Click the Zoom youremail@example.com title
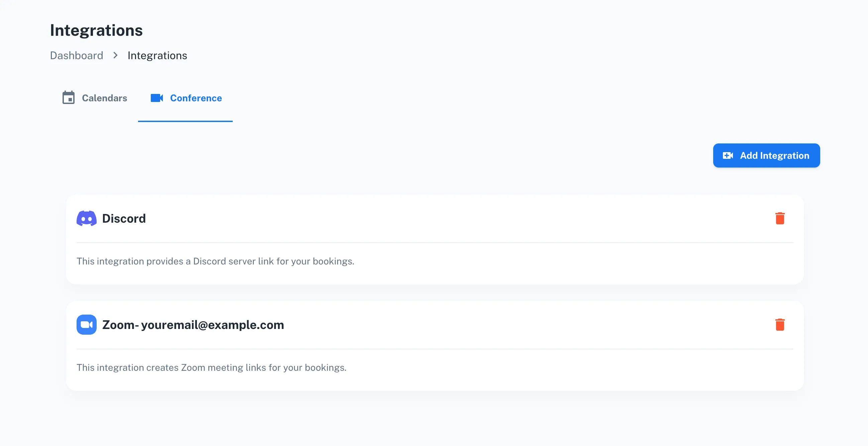Image resolution: width=868 pixels, height=446 pixels. (193, 325)
